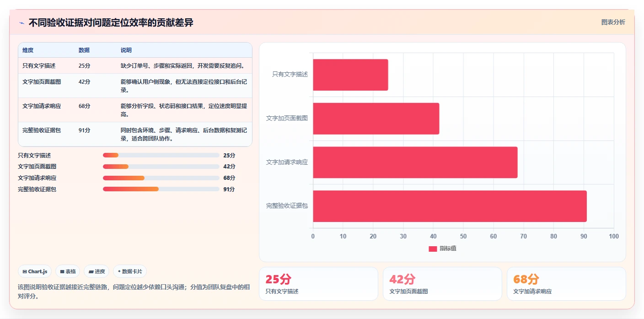Toggle the 指标值 legend item
644x319 pixels.
coord(442,249)
